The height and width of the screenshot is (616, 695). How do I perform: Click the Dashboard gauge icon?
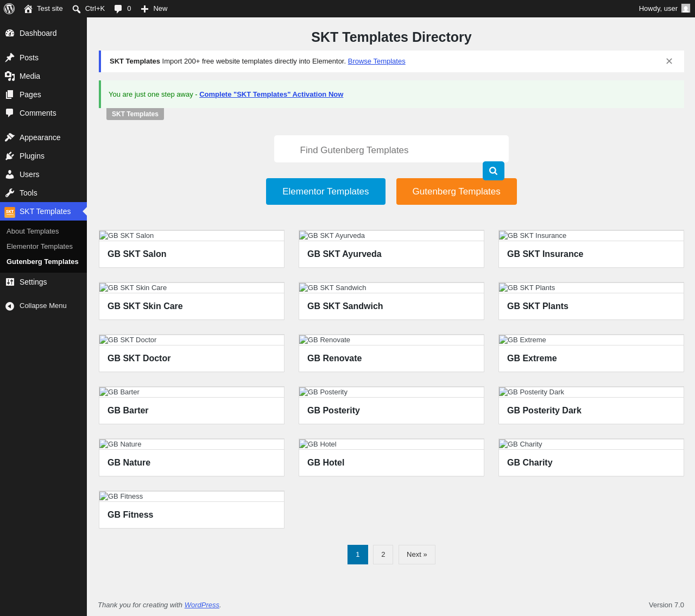tap(10, 33)
